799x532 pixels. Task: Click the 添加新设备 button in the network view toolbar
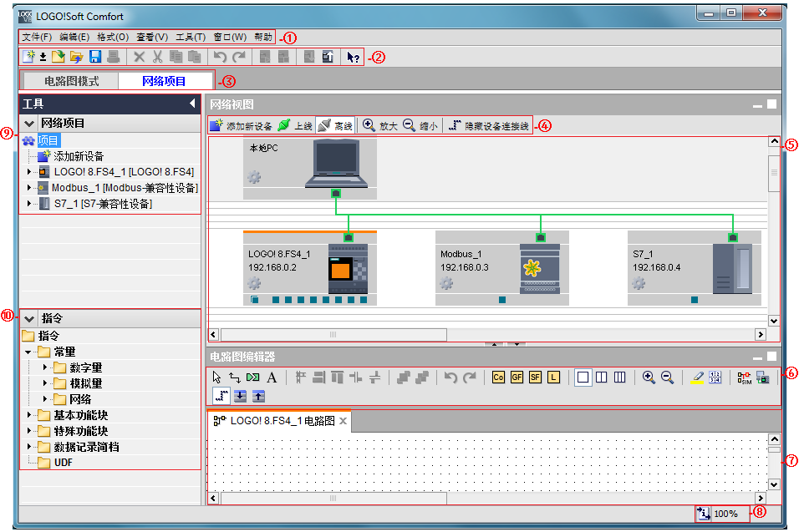tap(241, 125)
